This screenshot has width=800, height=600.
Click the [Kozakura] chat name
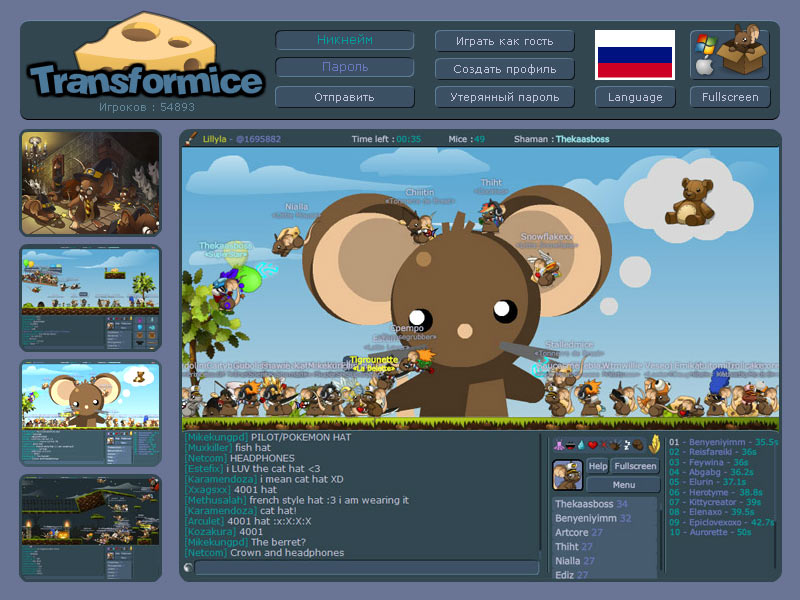210,532
